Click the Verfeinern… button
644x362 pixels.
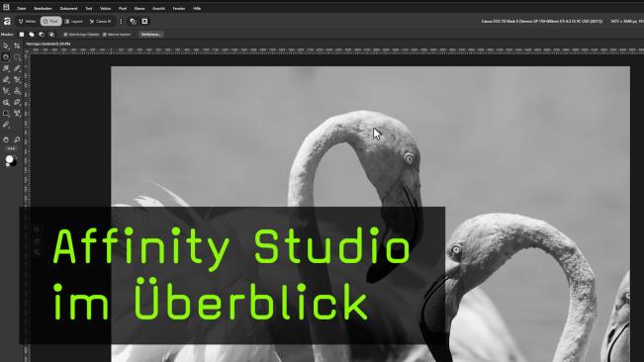(150, 35)
